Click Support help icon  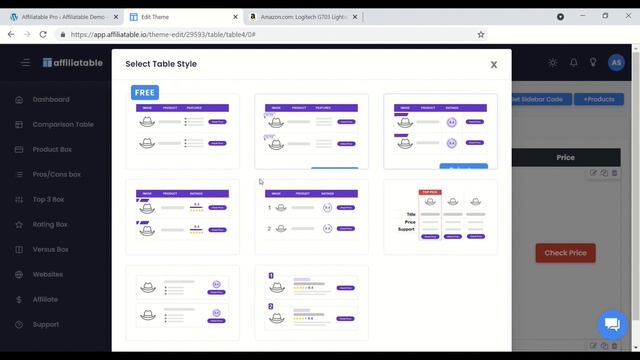19,324
